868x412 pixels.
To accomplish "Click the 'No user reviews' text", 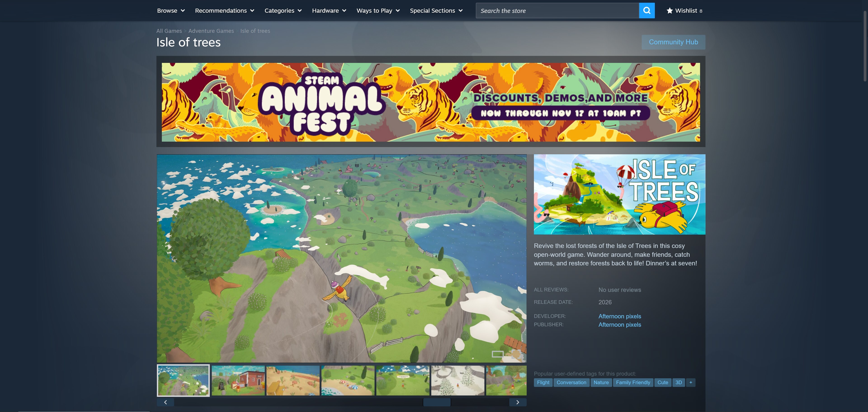I will click(620, 290).
